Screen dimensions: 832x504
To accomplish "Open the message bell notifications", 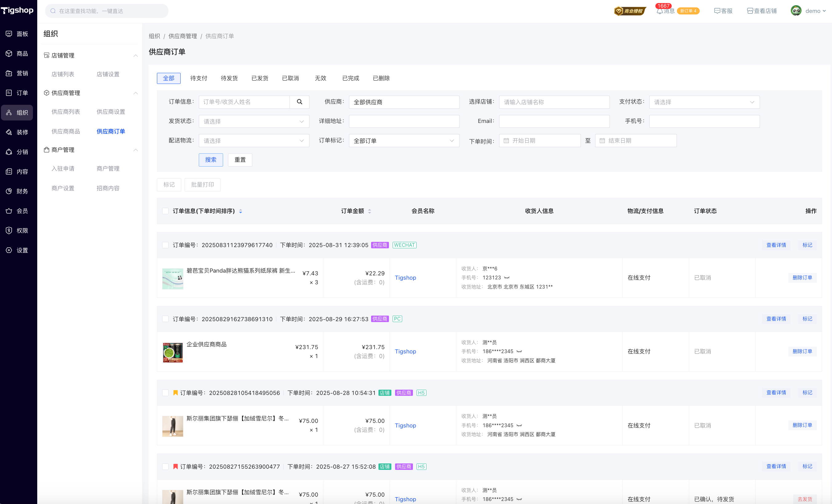I will 660,11.
